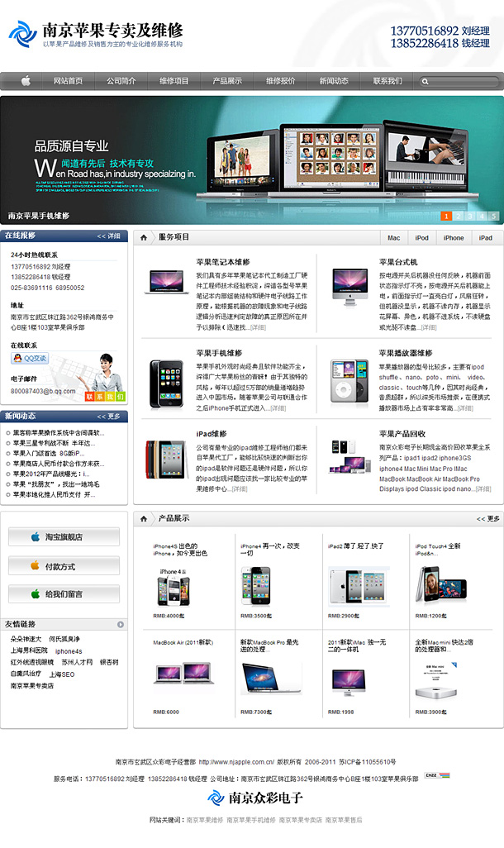Click the QQ交谈 chat button

[x=29, y=358]
